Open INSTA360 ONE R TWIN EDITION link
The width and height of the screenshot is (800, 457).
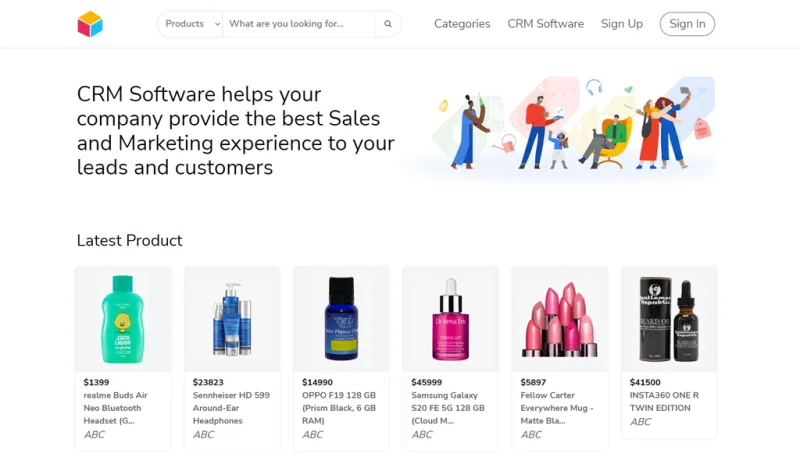coord(664,401)
